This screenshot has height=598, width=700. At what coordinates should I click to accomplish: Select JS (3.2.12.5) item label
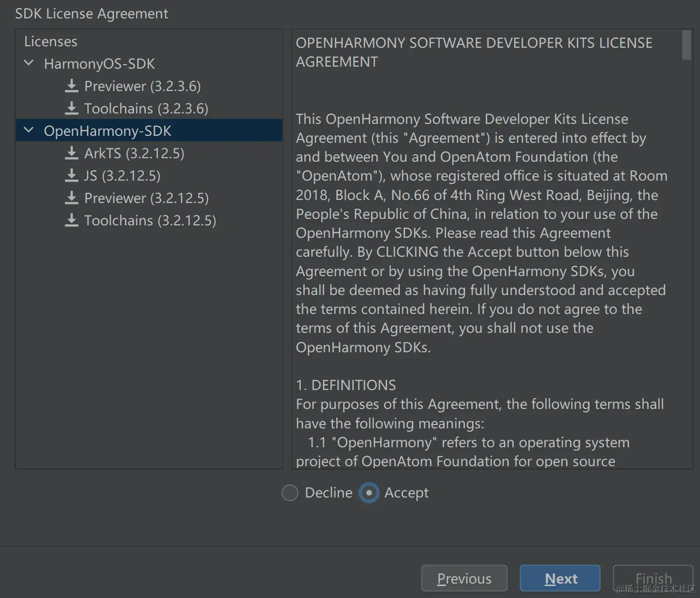(x=122, y=176)
